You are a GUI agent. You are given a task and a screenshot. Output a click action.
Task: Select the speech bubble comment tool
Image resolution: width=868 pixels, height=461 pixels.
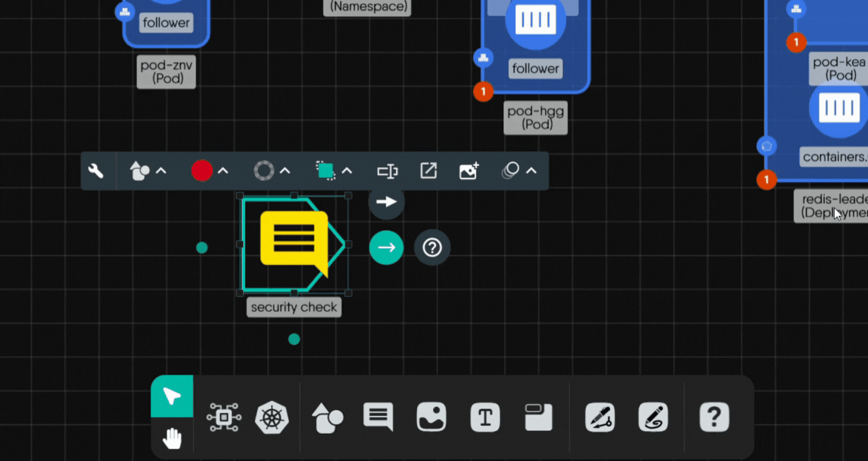coord(377,417)
